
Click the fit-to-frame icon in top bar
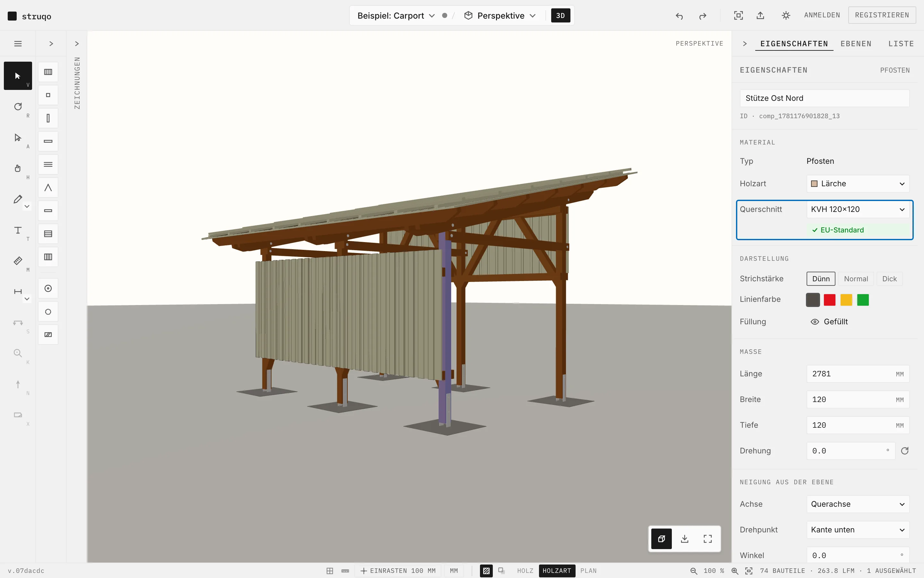point(739,15)
